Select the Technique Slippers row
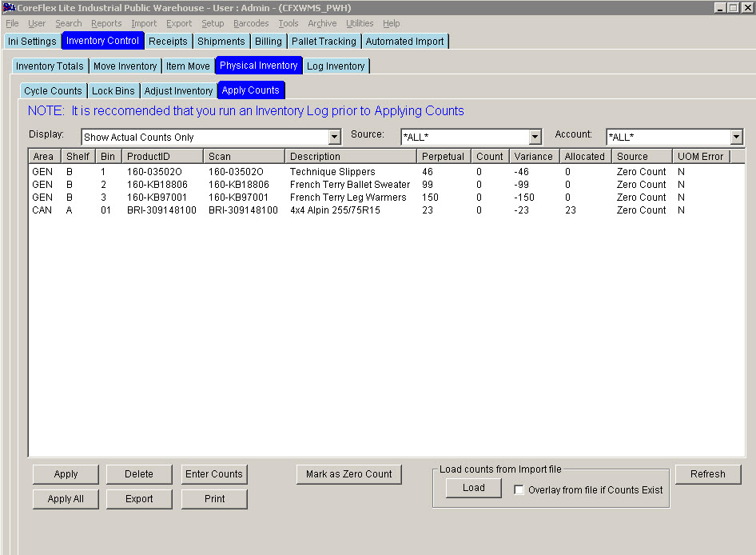This screenshot has width=756, height=555. (387, 172)
